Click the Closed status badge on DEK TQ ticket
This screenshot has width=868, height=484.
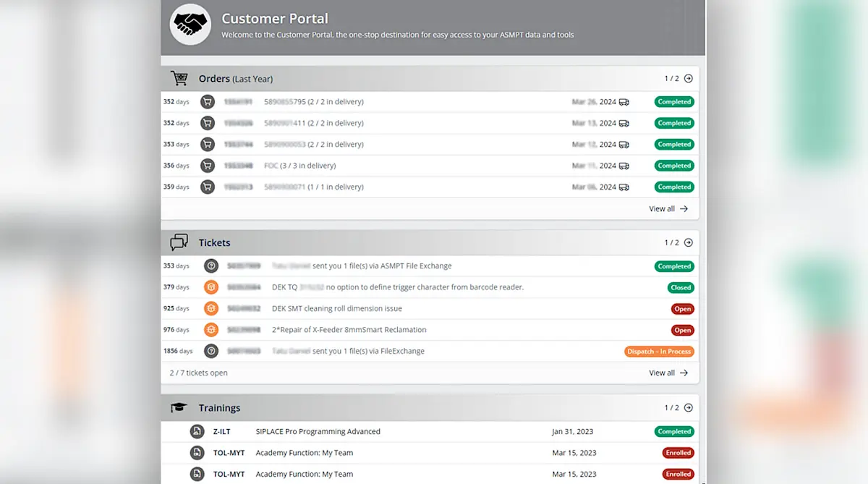click(x=681, y=288)
